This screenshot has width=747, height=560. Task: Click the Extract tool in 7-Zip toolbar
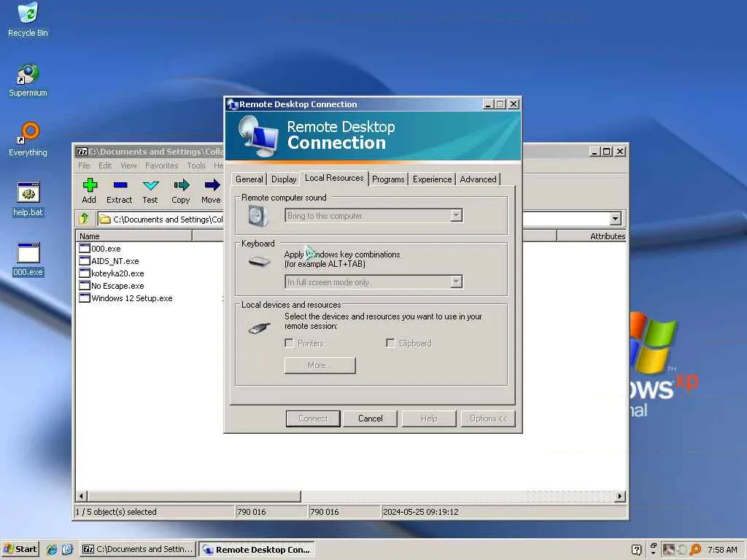click(x=119, y=191)
